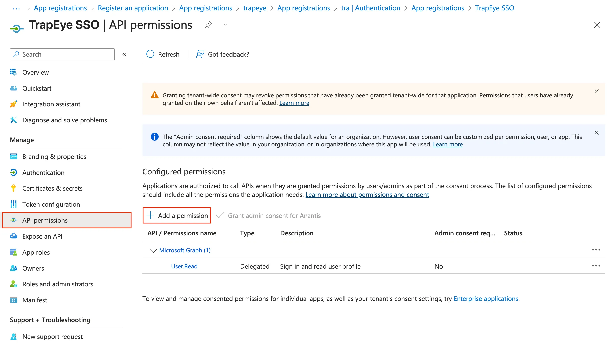Open Token configuration
613x364 pixels.
point(51,204)
